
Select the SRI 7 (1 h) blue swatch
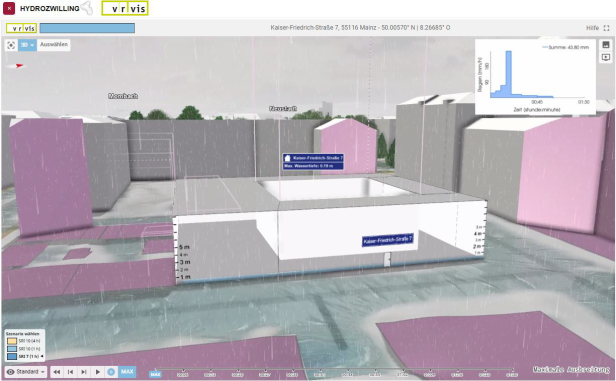(12, 357)
